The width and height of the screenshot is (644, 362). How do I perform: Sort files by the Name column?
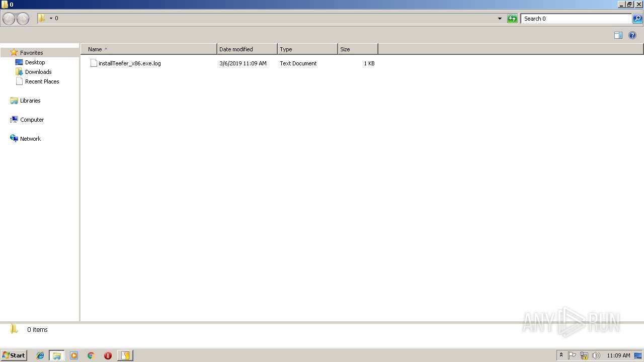149,49
